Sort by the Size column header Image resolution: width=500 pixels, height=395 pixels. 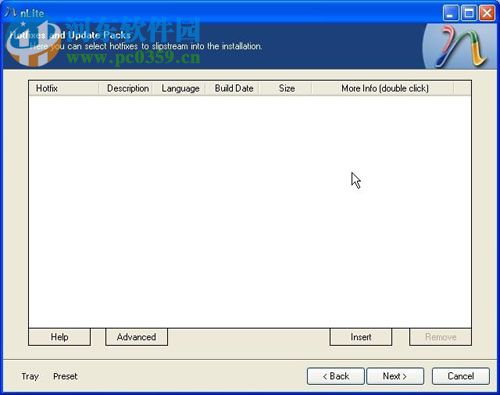click(x=286, y=88)
